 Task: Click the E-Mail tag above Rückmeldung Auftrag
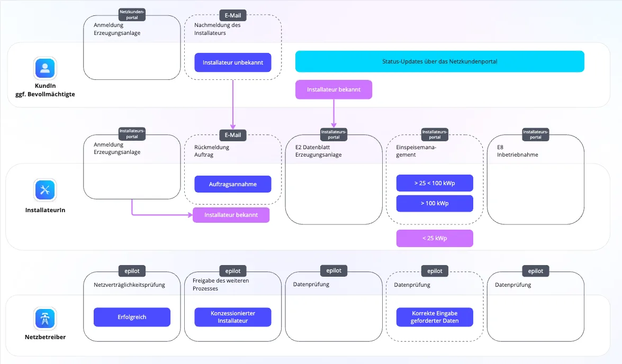233,135
